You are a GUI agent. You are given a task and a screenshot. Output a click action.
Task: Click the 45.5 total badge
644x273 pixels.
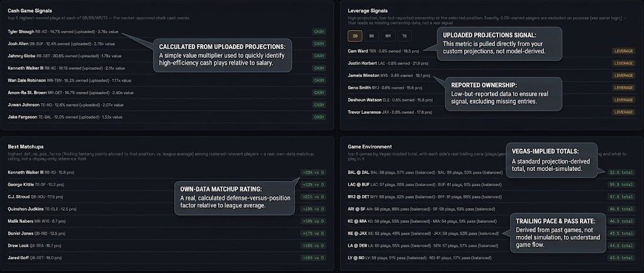coord(621,233)
